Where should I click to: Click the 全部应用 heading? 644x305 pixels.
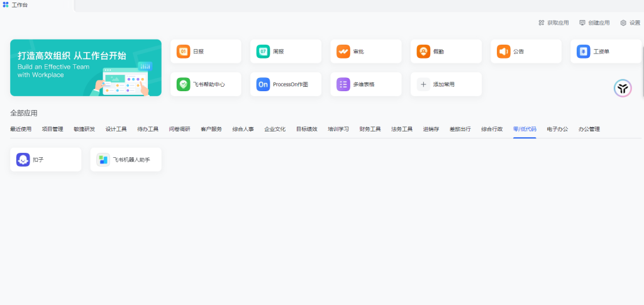24,113
